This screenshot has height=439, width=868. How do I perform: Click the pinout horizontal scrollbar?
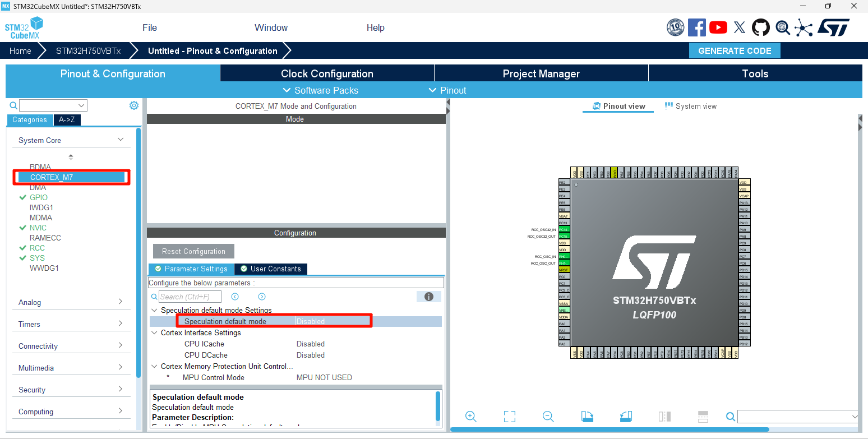(x=610, y=429)
